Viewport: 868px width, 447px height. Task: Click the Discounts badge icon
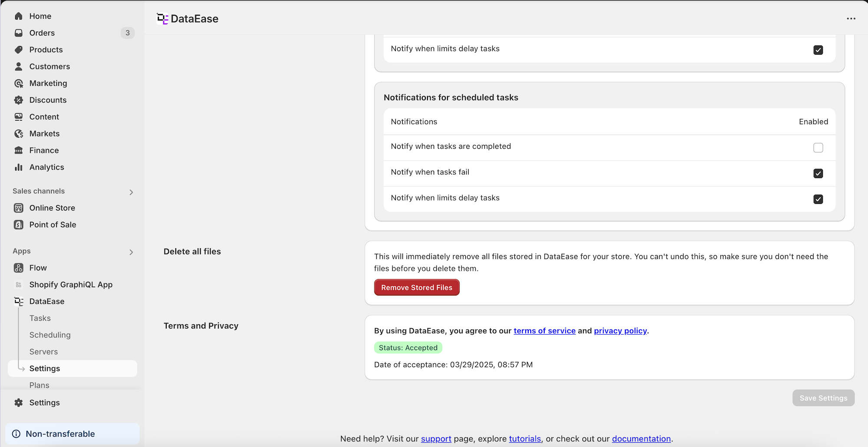point(19,100)
